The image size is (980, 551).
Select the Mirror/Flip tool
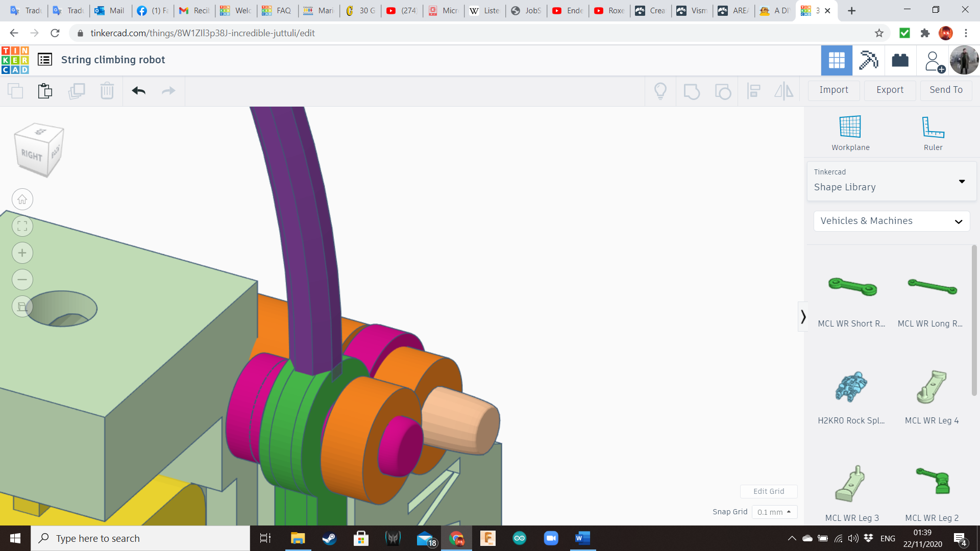[x=784, y=91]
